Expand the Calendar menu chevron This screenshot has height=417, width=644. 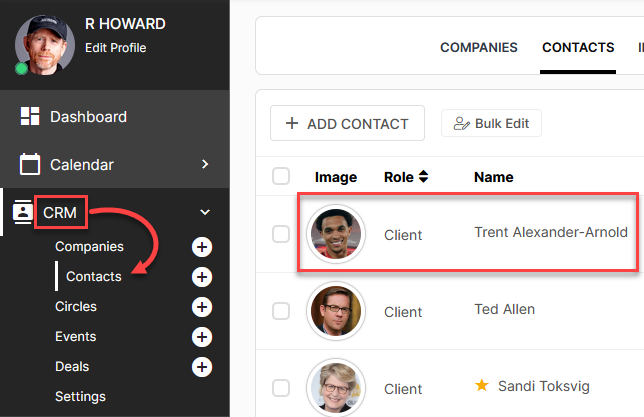pos(205,164)
